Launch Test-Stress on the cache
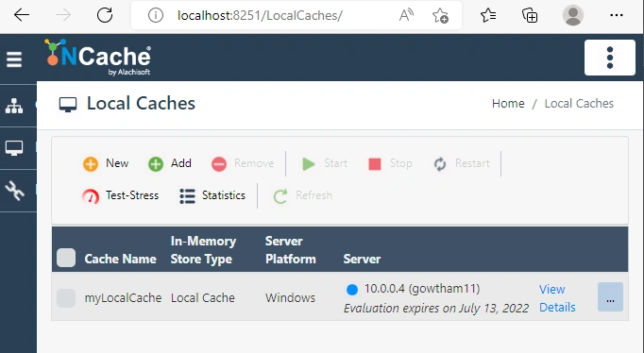Screen dimensions: 644x353 click(120, 195)
